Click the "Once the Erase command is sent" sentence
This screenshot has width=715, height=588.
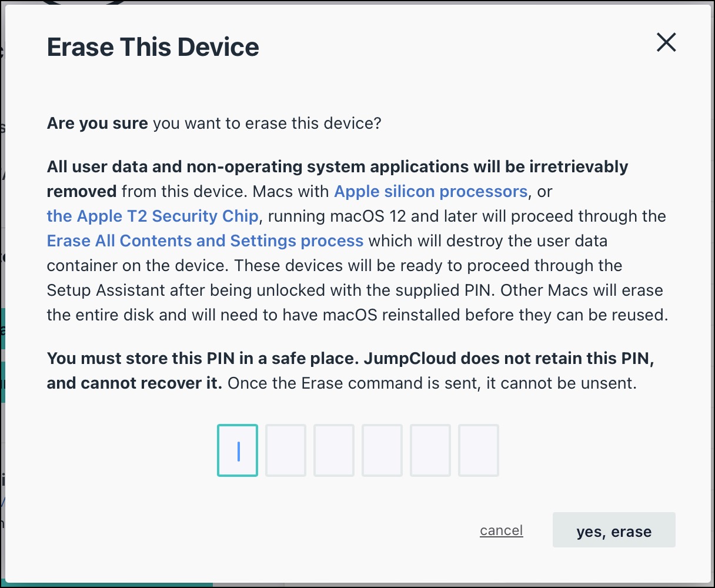(432, 383)
